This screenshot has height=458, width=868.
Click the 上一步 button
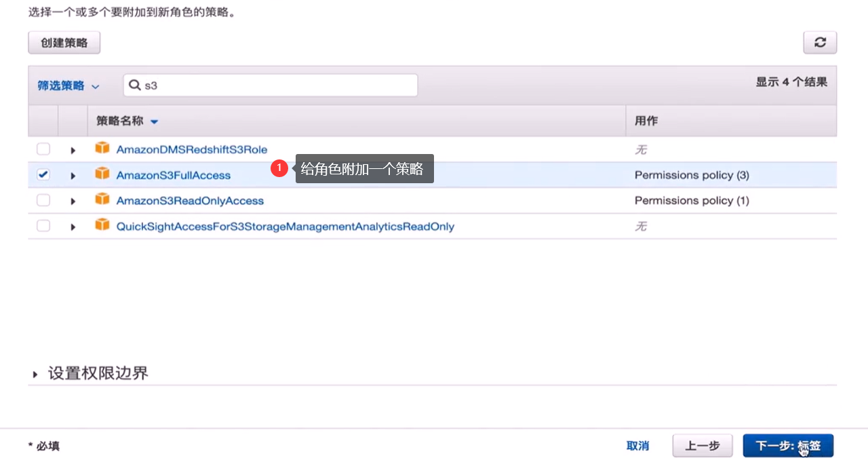pos(703,446)
